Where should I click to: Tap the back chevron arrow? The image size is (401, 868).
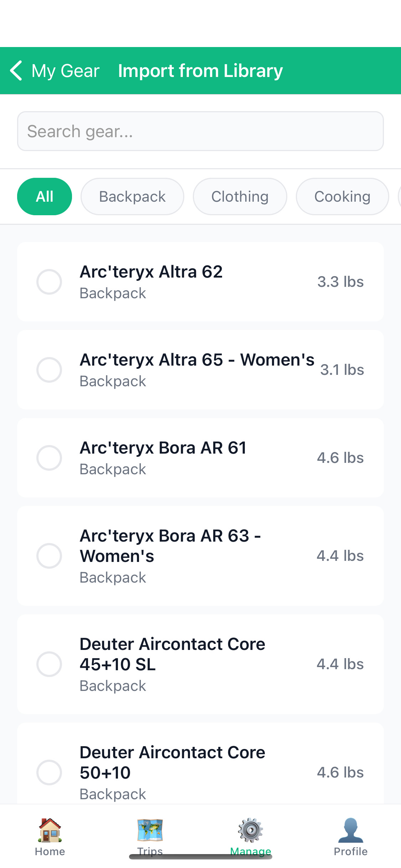(16, 70)
